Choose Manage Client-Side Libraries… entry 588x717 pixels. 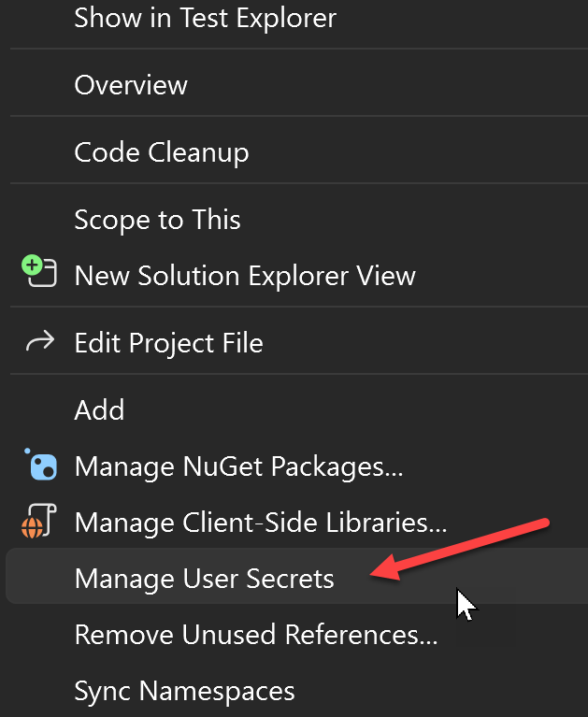[x=260, y=523]
